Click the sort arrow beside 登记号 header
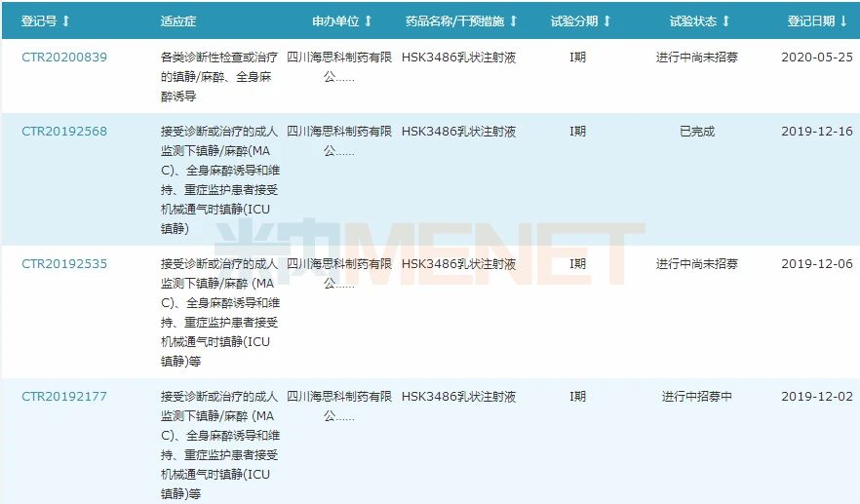 pos(66,20)
